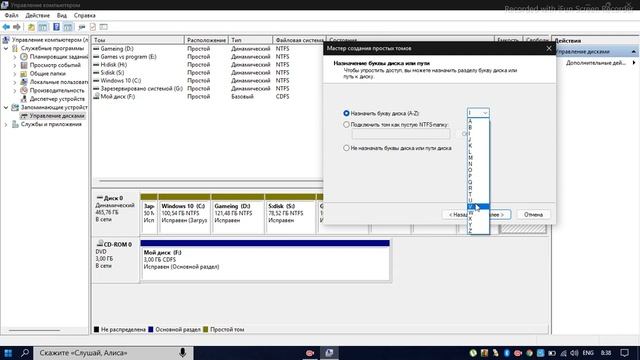Click the microphone icon in Alice search

(x=182, y=353)
